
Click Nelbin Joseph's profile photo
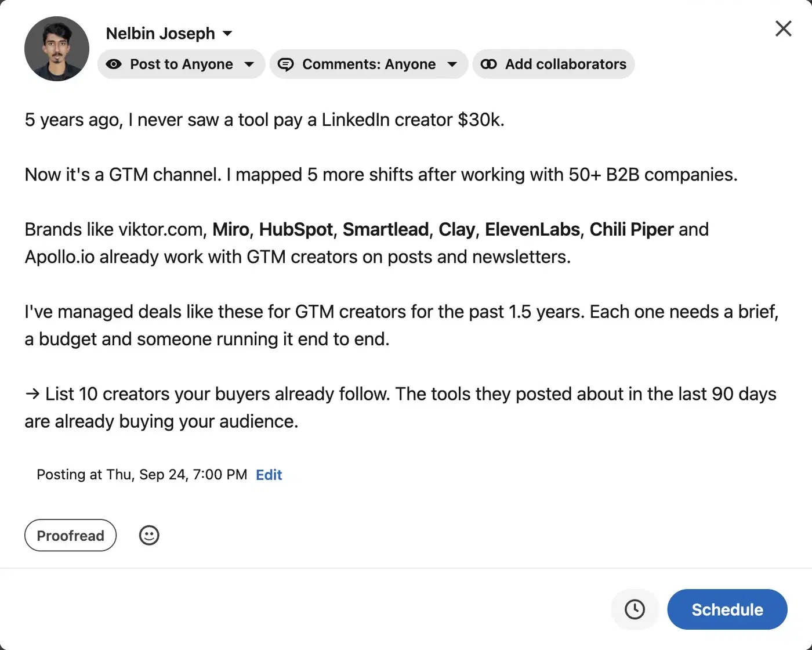tap(57, 49)
